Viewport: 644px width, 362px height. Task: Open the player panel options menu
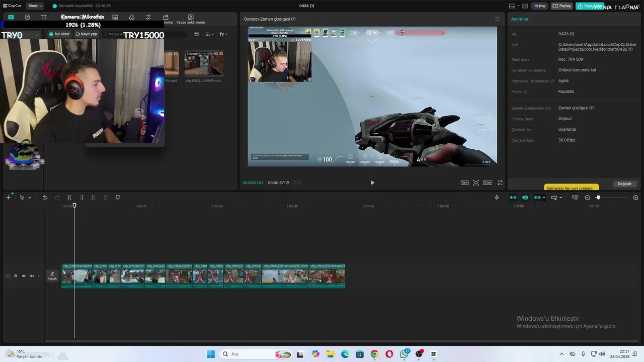click(x=498, y=19)
